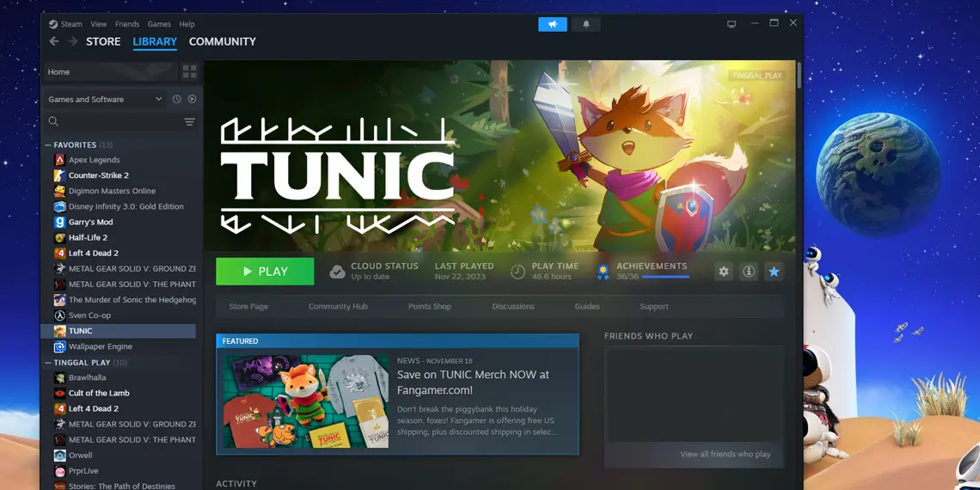Click the Apex Legends game icon
Screen dimensions: 980x490
point(59,160)
